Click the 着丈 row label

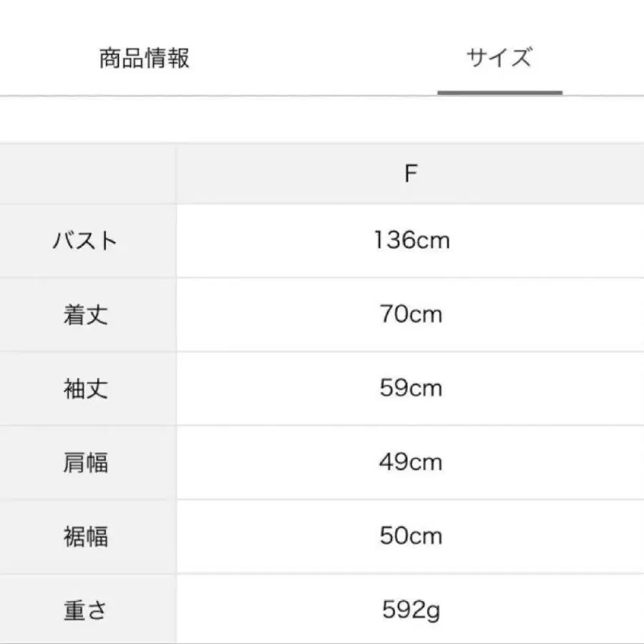(85, 315)
